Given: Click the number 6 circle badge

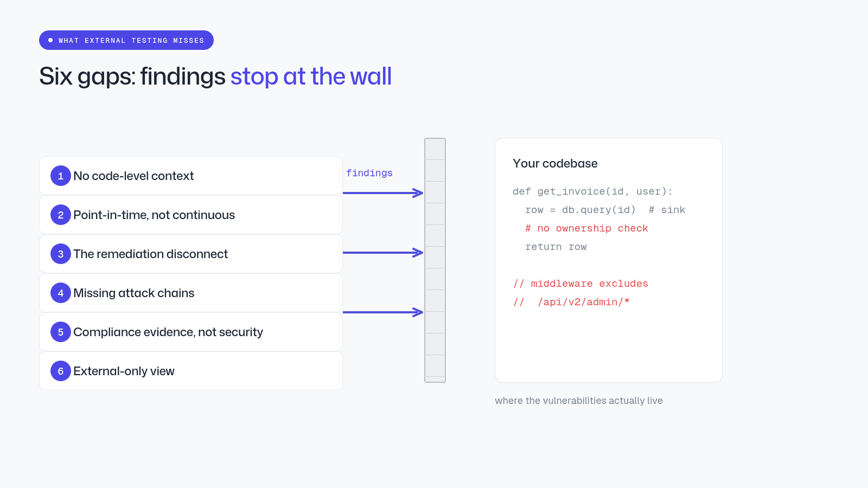Looking at the screenshot, I should [x=61, y=371].
